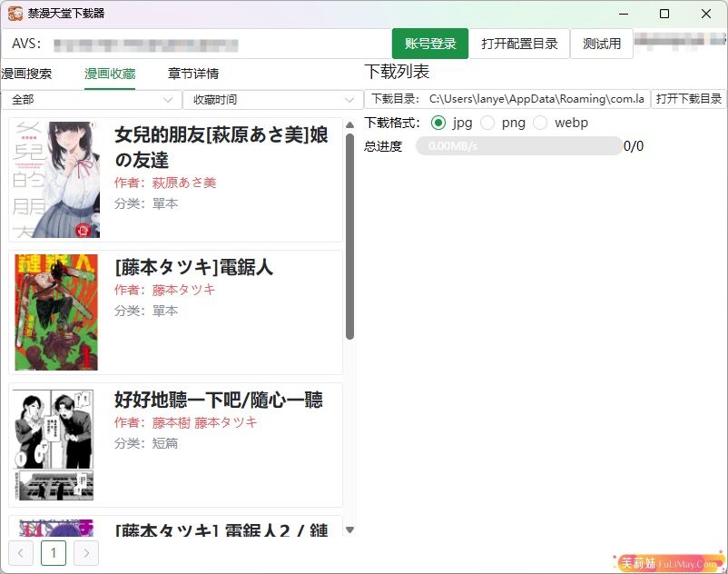Click the 下载目录 path input field
Screen dimensions: 728x574
click(x=536, y=99)
